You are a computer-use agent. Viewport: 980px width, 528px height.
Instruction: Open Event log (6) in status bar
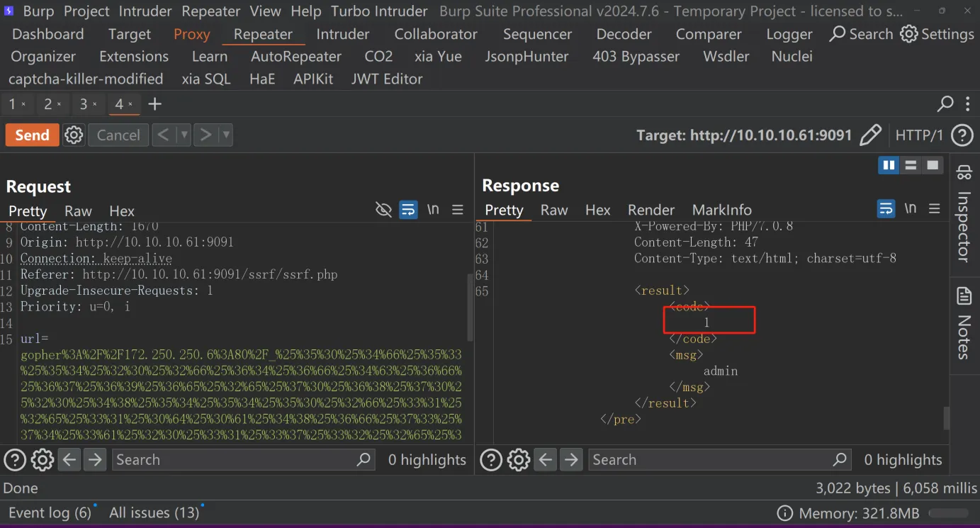(x=50, y=512)
